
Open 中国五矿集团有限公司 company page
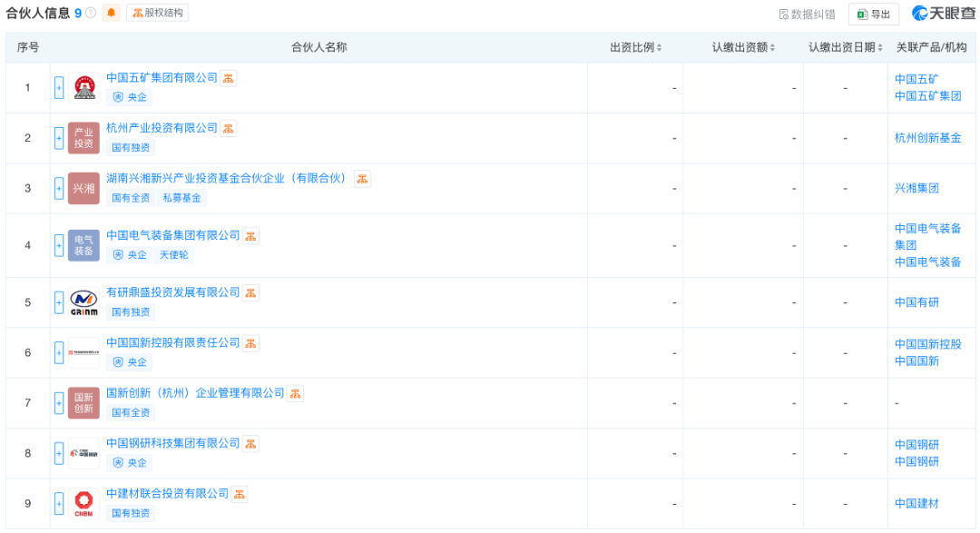[x=162, y=77]
